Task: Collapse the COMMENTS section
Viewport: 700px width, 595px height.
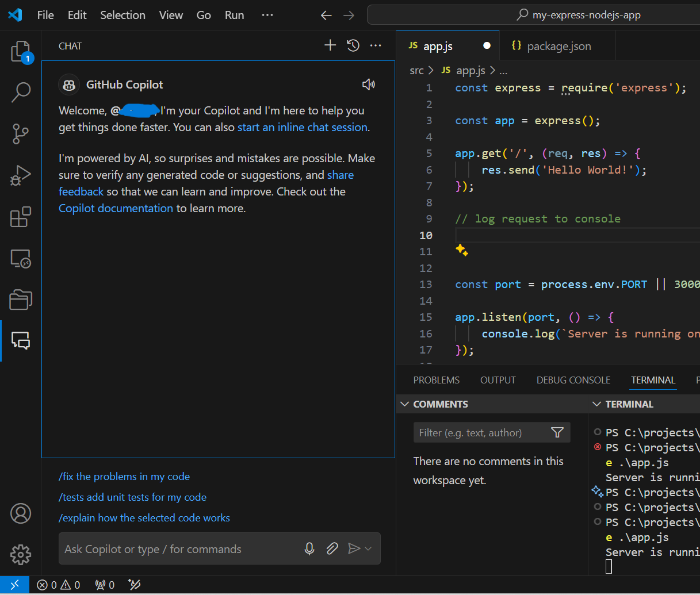Action: [x=404, y=404]
